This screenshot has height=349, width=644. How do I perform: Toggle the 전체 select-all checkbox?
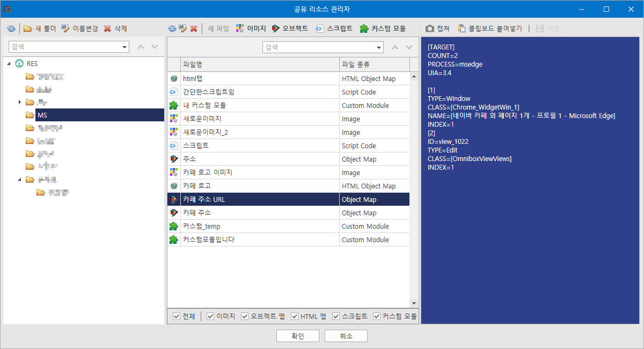coord(177,316)
